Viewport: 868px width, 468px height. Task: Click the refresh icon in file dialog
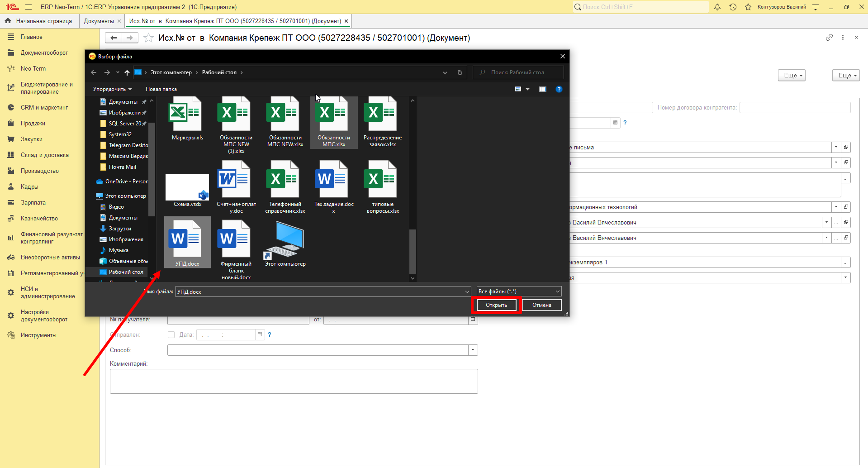[x=460, y=72]
